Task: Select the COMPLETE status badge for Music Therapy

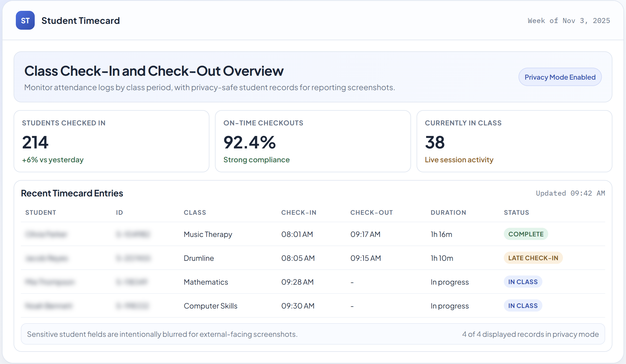Action: tap(526, 234)
